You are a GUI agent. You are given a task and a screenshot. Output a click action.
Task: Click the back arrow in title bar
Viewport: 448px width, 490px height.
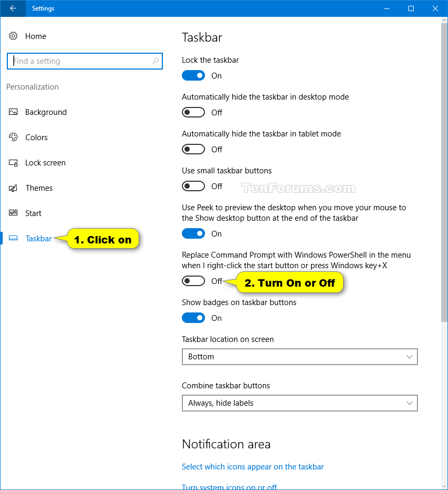tap(13, 8)
